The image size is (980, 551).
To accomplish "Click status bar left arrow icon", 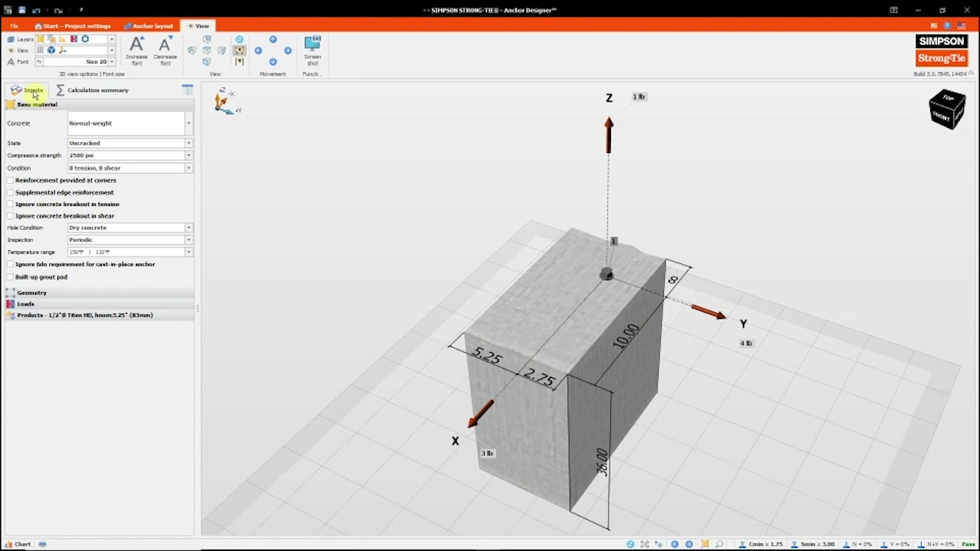I will 675,544.
